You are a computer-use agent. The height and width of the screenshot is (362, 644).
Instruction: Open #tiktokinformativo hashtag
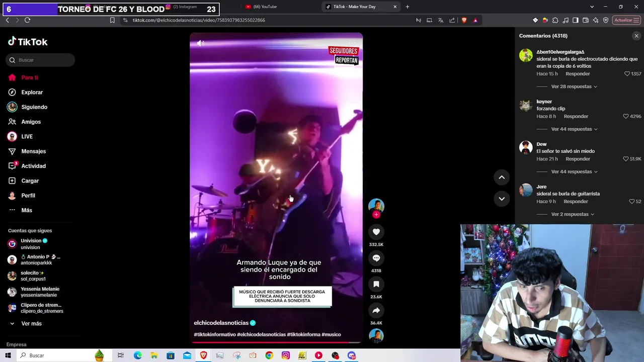pyautogui.click(x=215, y=334)
